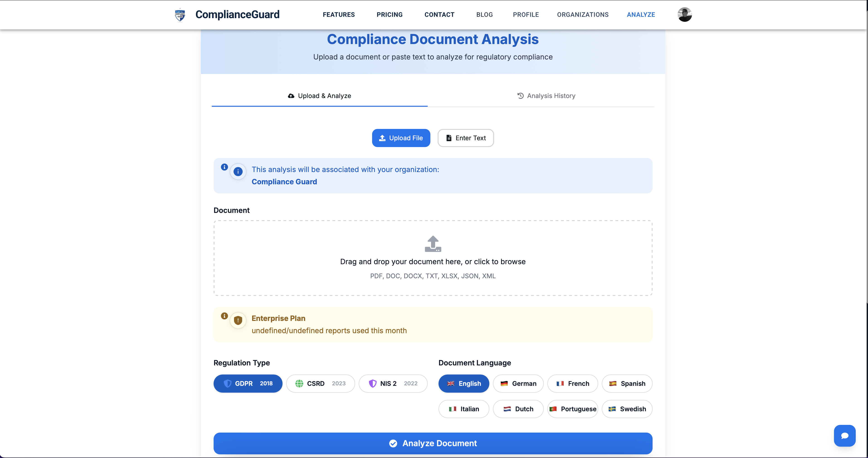Switch document language to German
The width and height of the screenshot is (868, 458).
pyautogui.click(x=518, y=384)
